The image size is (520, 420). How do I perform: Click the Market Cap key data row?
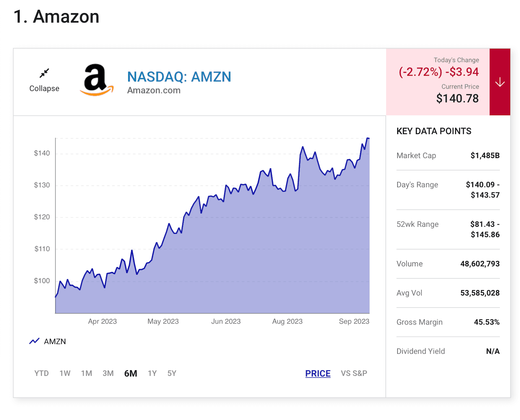click(448, 156)
